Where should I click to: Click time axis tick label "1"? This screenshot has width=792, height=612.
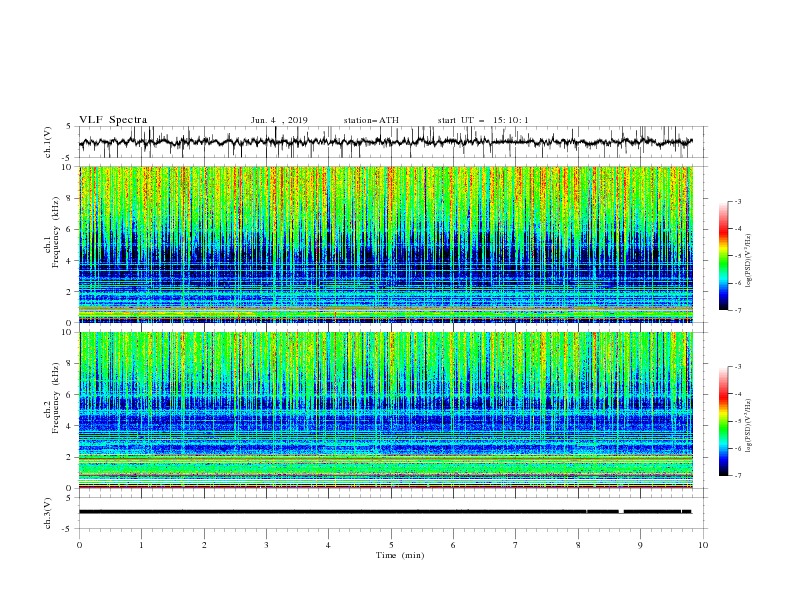point(141,545)
